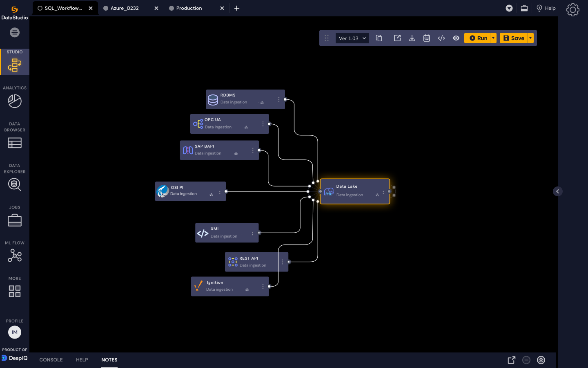Viewport: 588px width, 368px height.
Task: Open the SAP BAPI node options menu
Action: [253, 150]
